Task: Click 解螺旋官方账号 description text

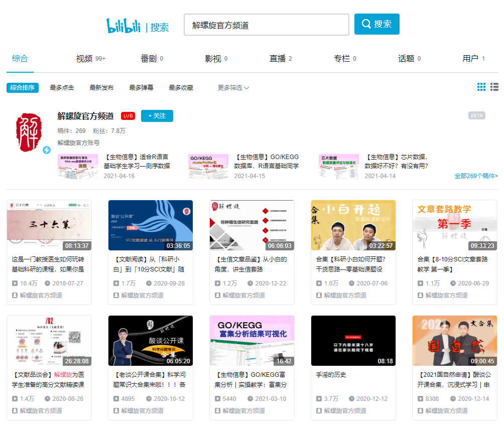Action: pyautogui.click(x=79, y=143)
